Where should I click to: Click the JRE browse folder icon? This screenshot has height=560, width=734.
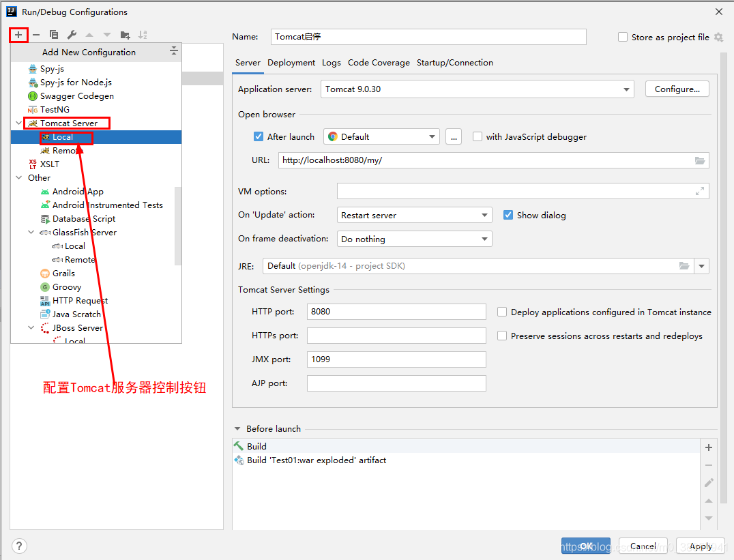(684, 266)
